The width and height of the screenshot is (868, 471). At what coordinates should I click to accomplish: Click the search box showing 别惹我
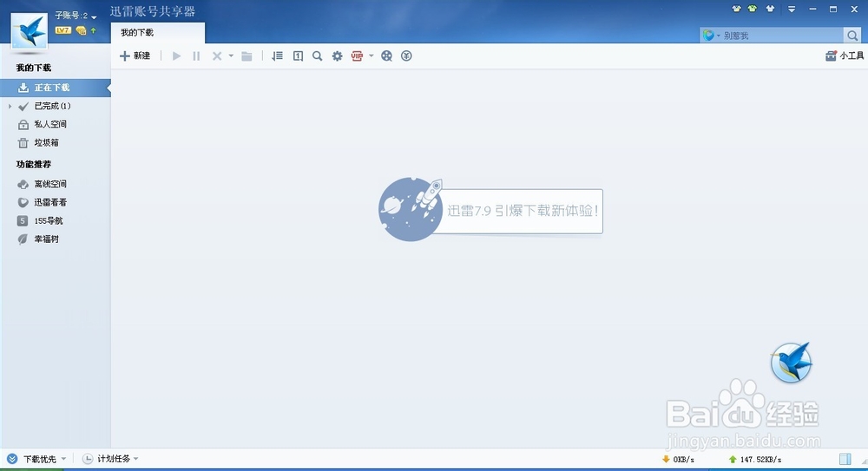782,36
